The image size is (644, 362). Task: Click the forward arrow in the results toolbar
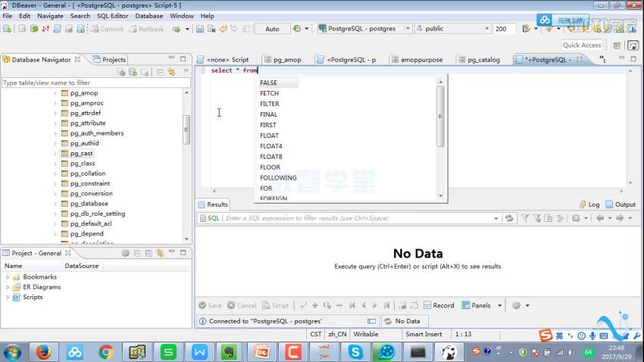620,218
